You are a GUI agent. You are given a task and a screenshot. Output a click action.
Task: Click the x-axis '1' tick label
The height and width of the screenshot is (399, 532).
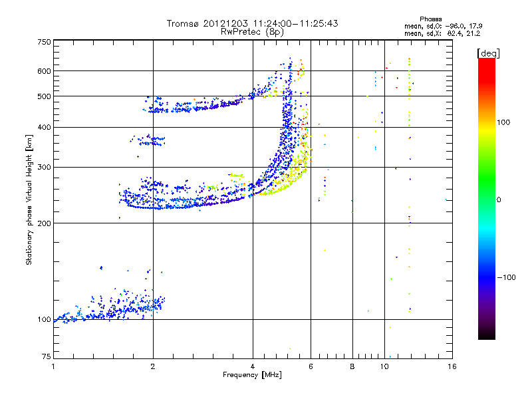[53, 366]
